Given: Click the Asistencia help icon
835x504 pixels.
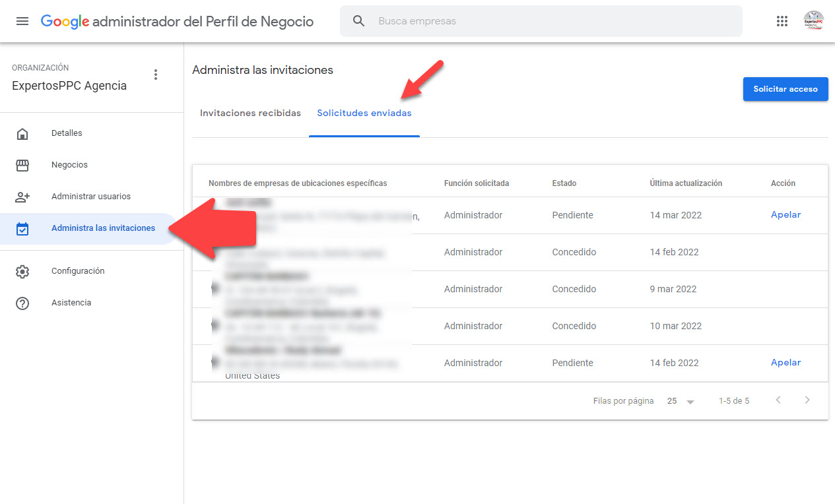Looking at the screenshot, I should 22,303.
